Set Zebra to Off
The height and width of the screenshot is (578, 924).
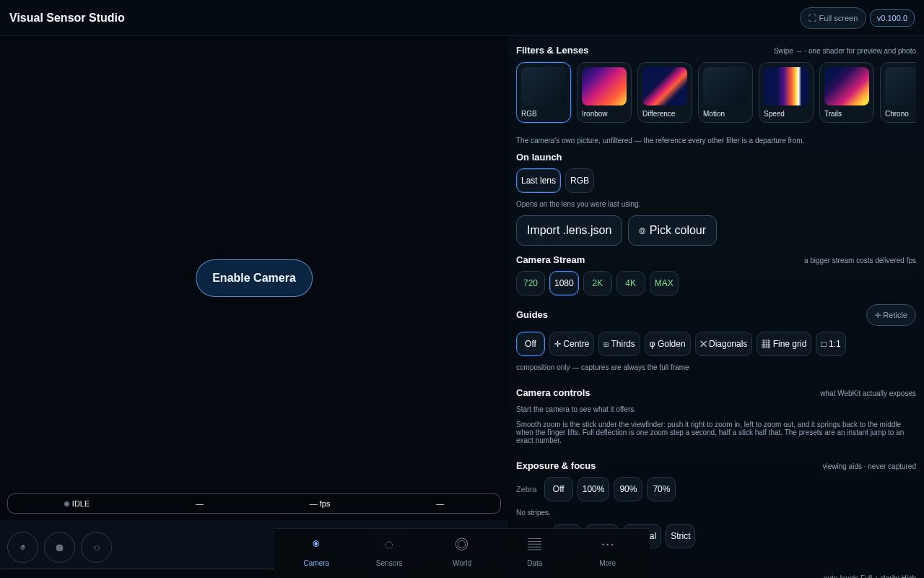559,489
